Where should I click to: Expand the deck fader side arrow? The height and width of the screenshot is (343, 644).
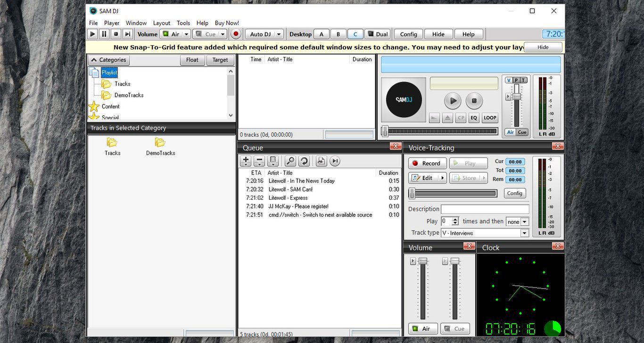(x=508, y=97)
